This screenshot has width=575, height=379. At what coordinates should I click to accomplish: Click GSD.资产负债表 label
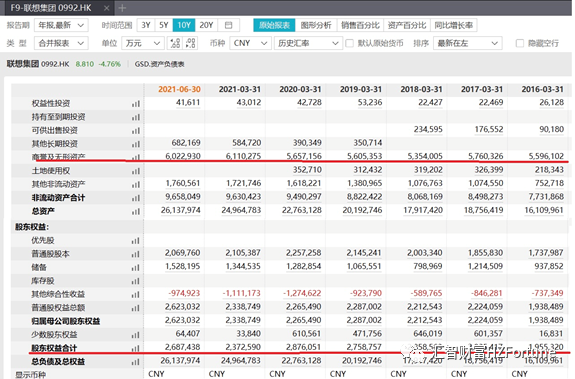159,64
